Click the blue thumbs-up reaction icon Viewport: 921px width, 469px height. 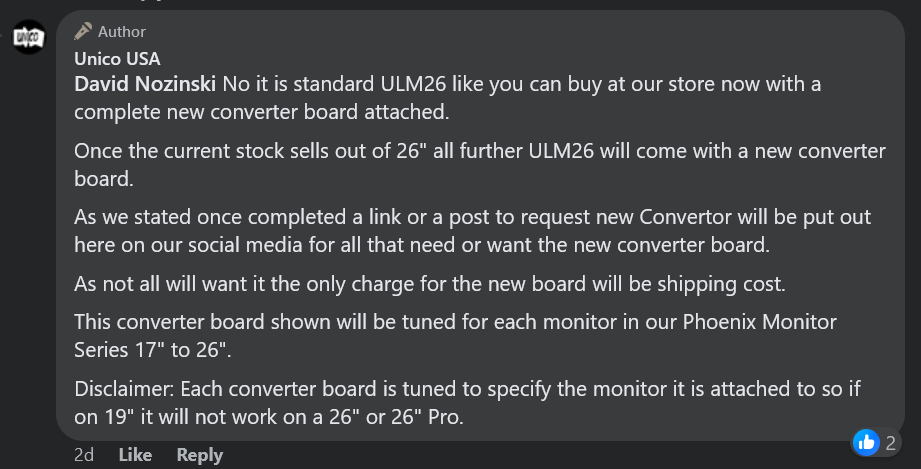pyautogui.click(x=866, y=443)
